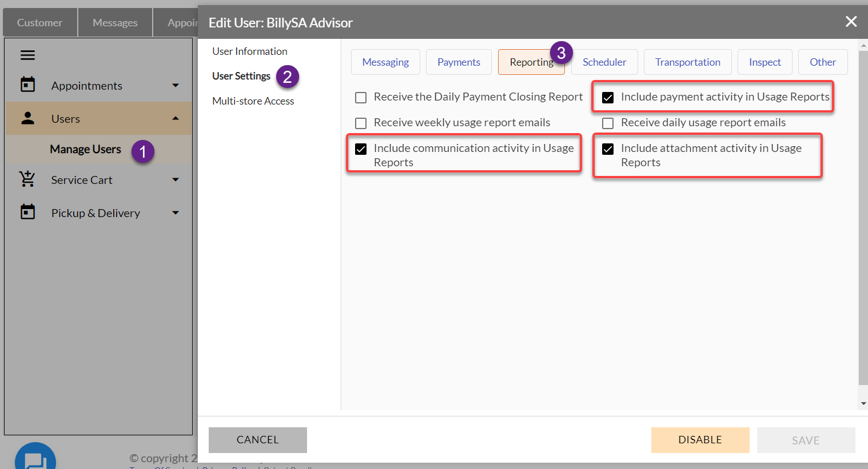Close the Edit User dialog
The image size is (868, 469).
click(851, 22)
